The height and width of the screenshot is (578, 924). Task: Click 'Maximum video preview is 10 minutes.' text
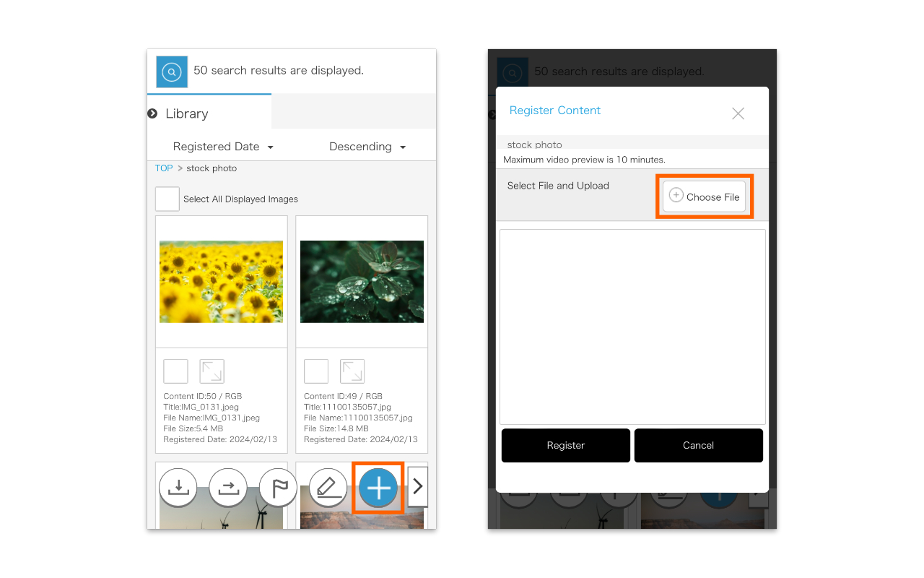[x=584, y=160]
